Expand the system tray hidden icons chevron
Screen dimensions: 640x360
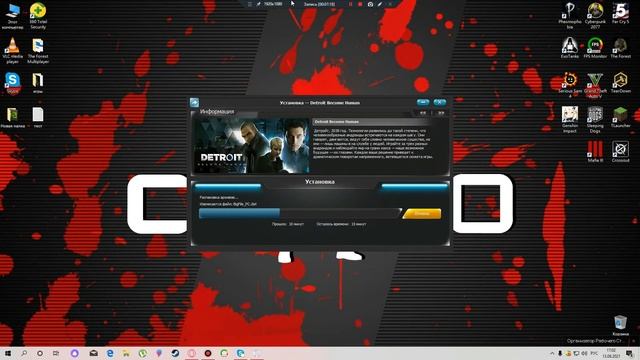point(552,353)
